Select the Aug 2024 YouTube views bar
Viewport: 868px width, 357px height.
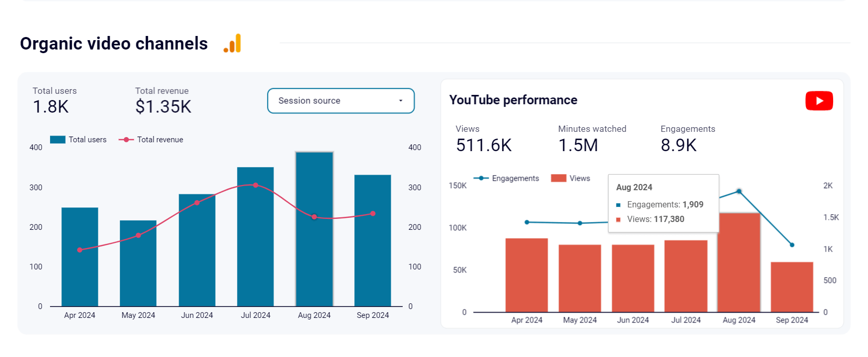click(x=739, y=263)
